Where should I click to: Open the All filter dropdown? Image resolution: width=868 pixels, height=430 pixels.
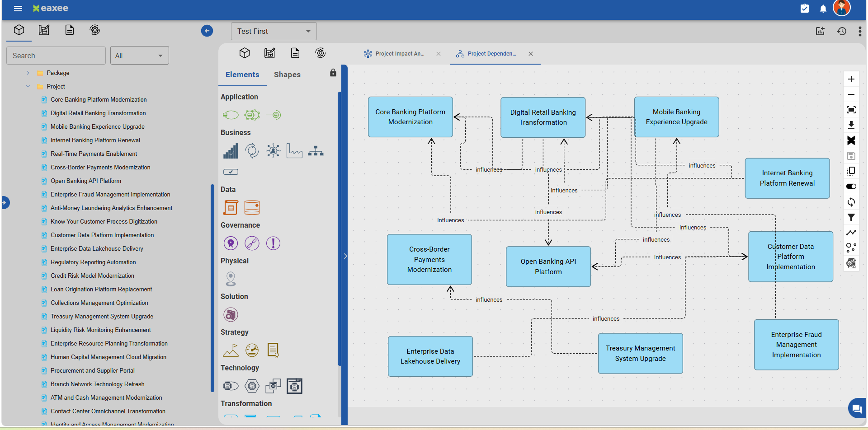(x=140, y=56)
